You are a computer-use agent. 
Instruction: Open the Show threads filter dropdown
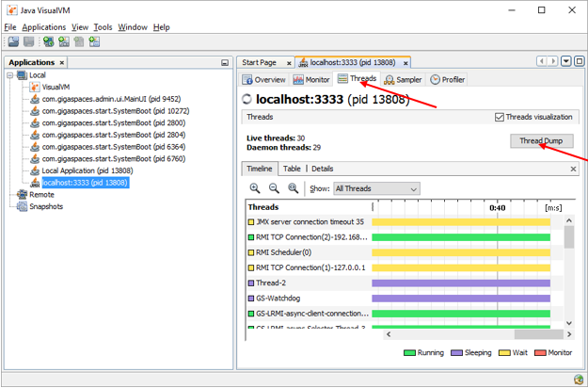[376, 188]
